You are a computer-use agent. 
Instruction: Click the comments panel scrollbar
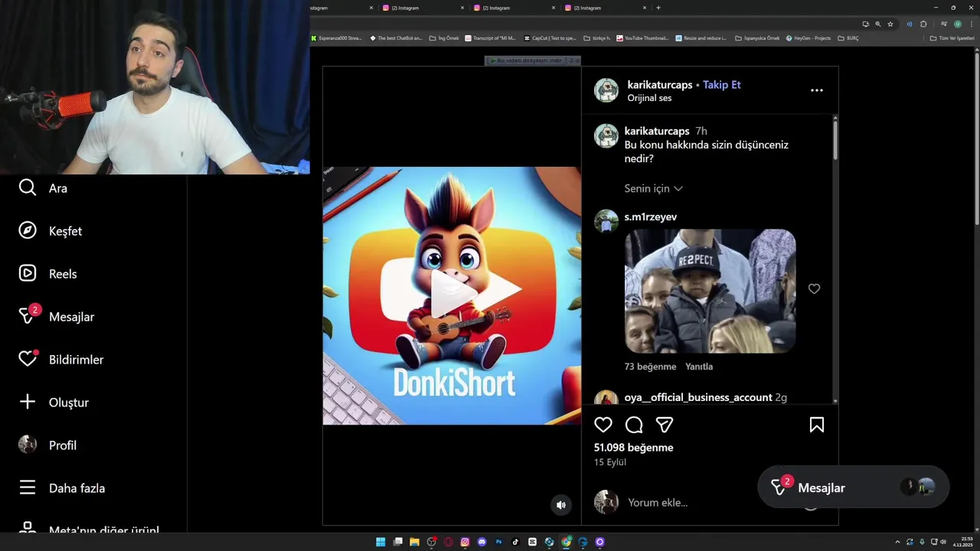835,139
